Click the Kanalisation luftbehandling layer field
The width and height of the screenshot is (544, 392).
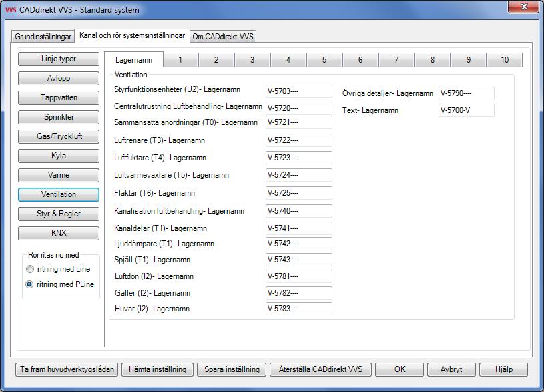click(299, 211)
